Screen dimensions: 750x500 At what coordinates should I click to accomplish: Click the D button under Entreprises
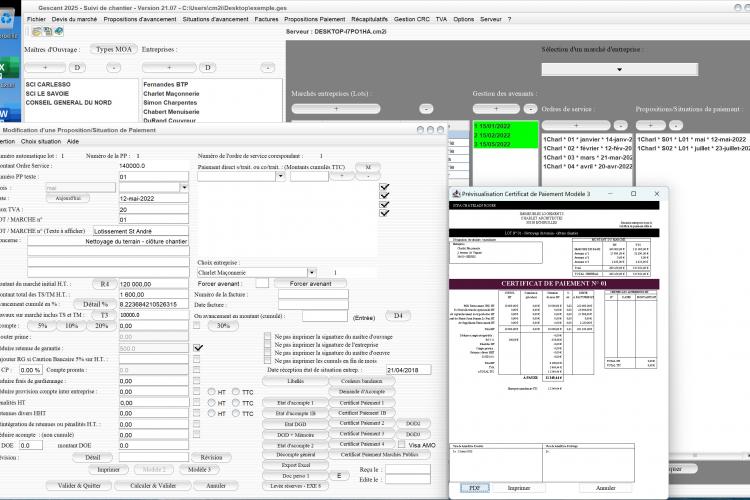click(x=208, y=67)
